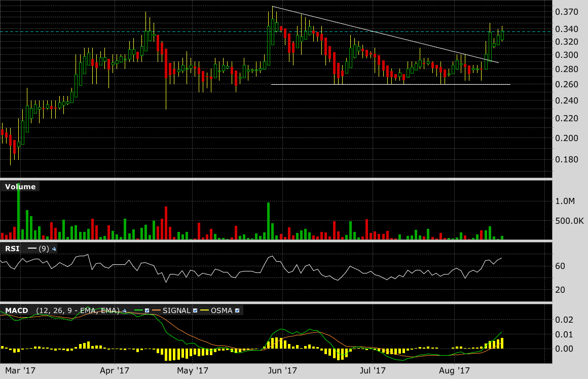Toggle the SIGNAL line checkbox
The width and height of the screenshot is (588, 379).
pyautogui.click(x=195, y=311)
